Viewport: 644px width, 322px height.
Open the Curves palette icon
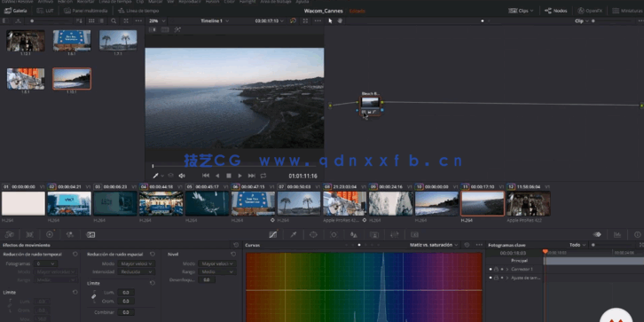pyautogui.click(x=273, y=234)
